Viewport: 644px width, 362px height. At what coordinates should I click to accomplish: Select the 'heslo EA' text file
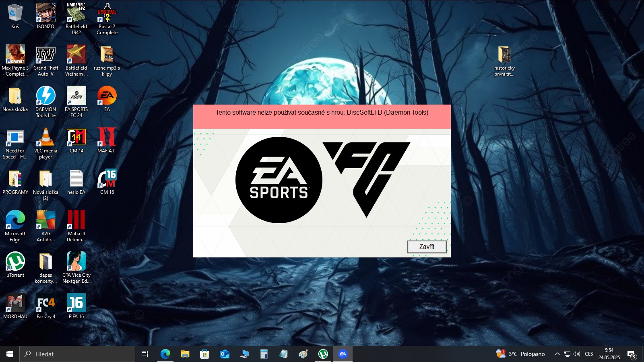tap(76, 182)
